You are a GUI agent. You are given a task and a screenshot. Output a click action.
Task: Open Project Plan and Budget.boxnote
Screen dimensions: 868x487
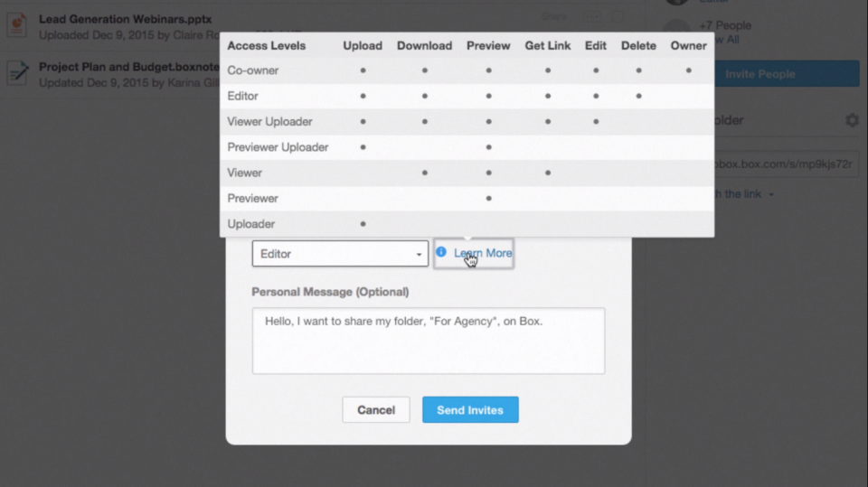coord(129,67)
